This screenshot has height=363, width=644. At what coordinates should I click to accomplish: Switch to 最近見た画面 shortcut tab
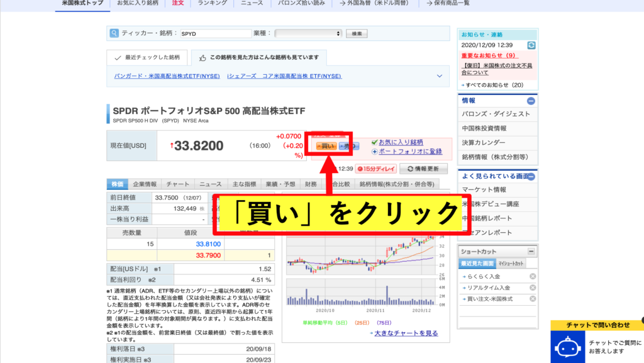(x=477, y=264)
